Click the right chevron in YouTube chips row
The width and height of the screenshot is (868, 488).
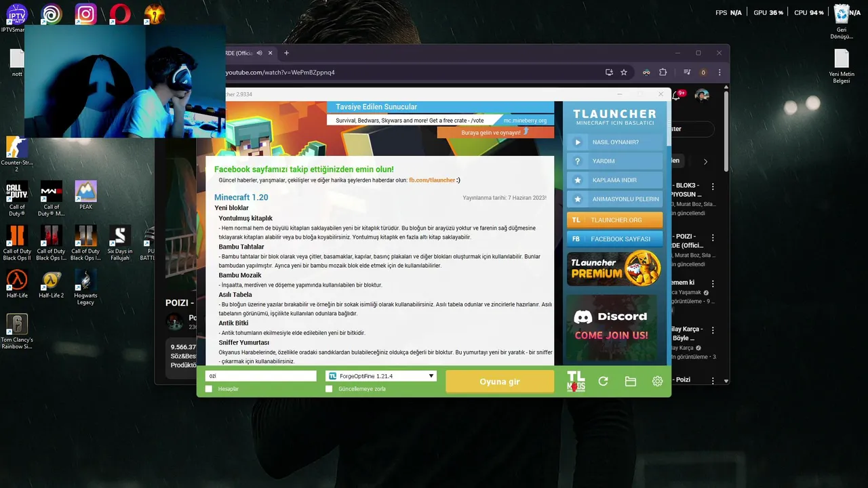(x=705, y=161)
